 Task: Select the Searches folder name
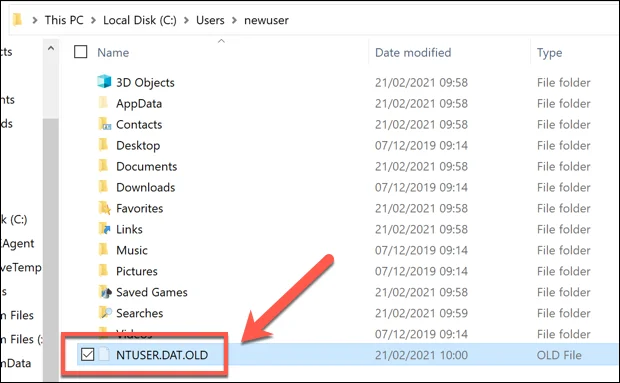139,313
